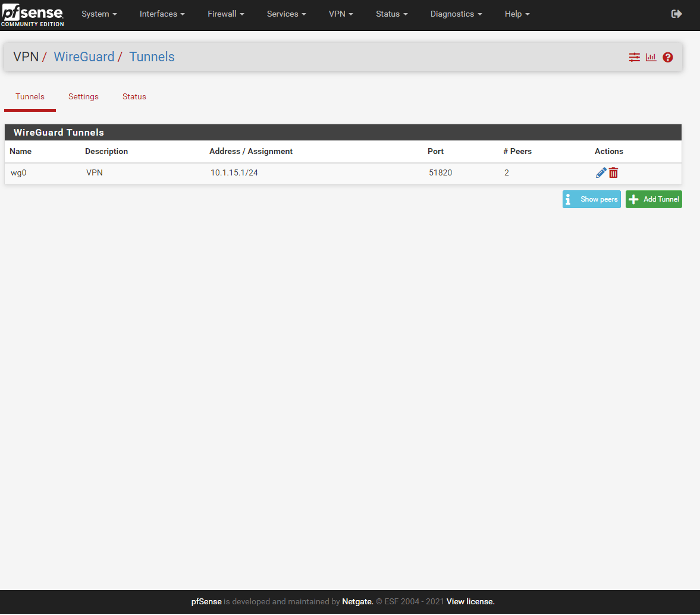The height and width of the screenshot is (615, 700).
Task: Open related status chart icon
Action: pyautogui.click(x=651, y=57)
